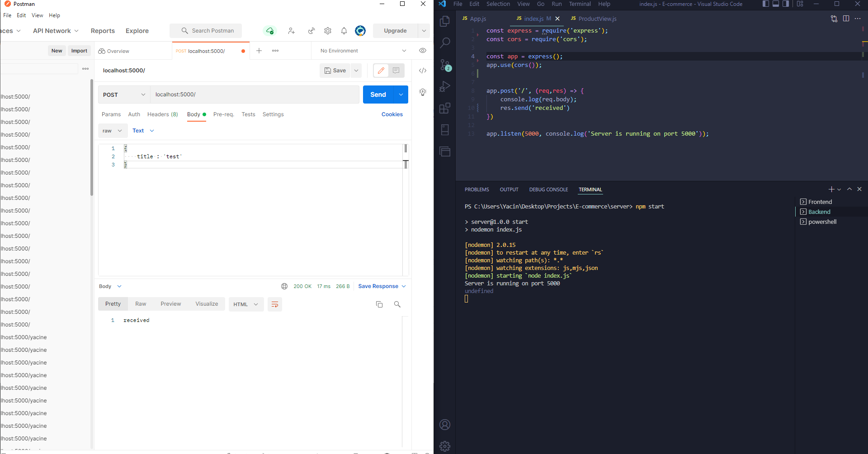Toggle word wrap in response viewer
The width and height of the screenshot is (868, 454).
pos(275,304)
